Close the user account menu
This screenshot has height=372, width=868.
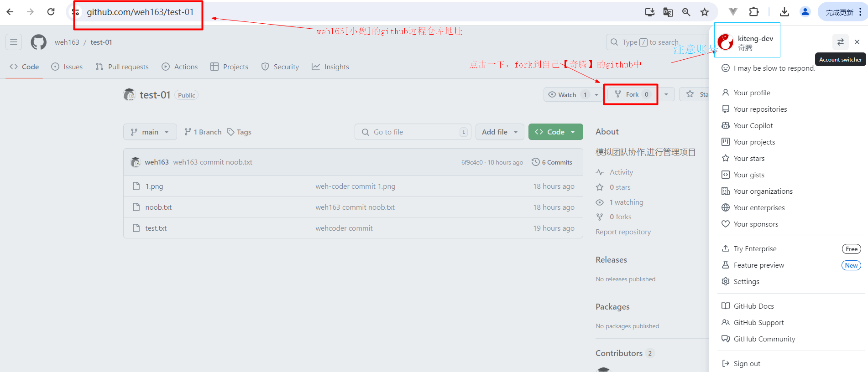point(857,42)
